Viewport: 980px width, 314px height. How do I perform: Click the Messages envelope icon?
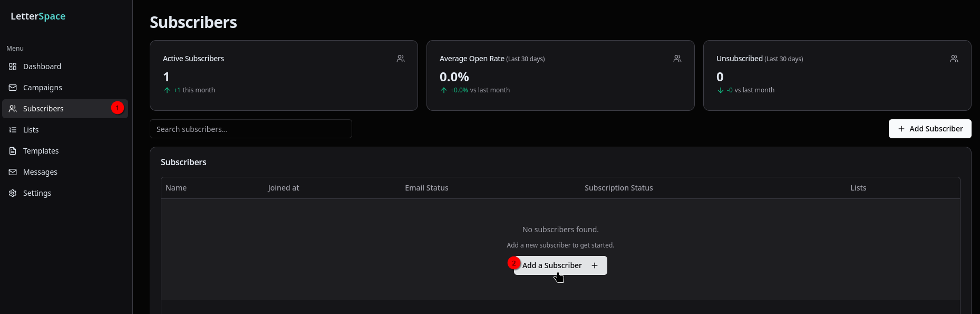[13, 172]
